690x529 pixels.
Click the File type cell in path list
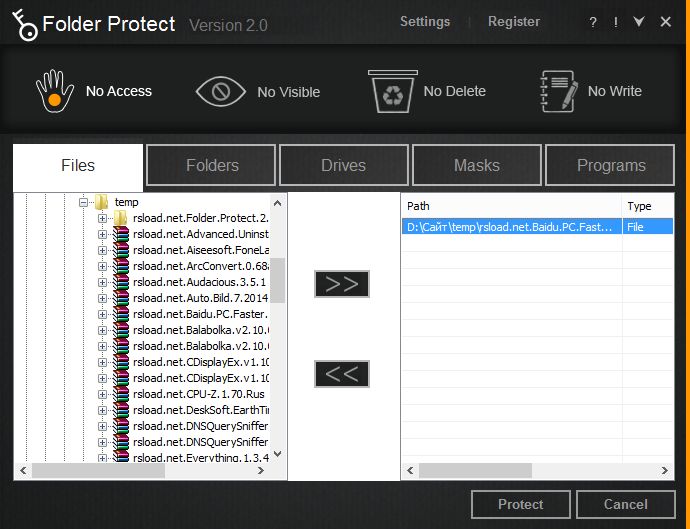[648, 227]
